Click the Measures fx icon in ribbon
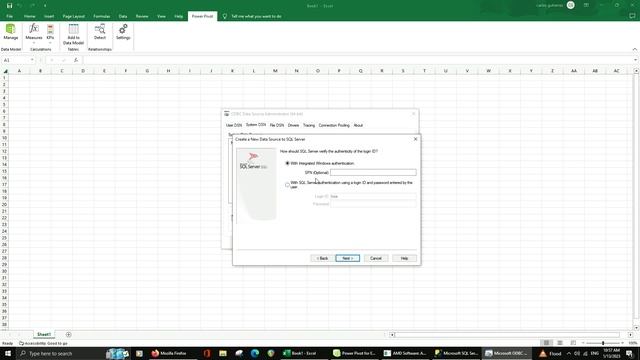The height and width of the screenshot is (360, 640). [33, 29]
